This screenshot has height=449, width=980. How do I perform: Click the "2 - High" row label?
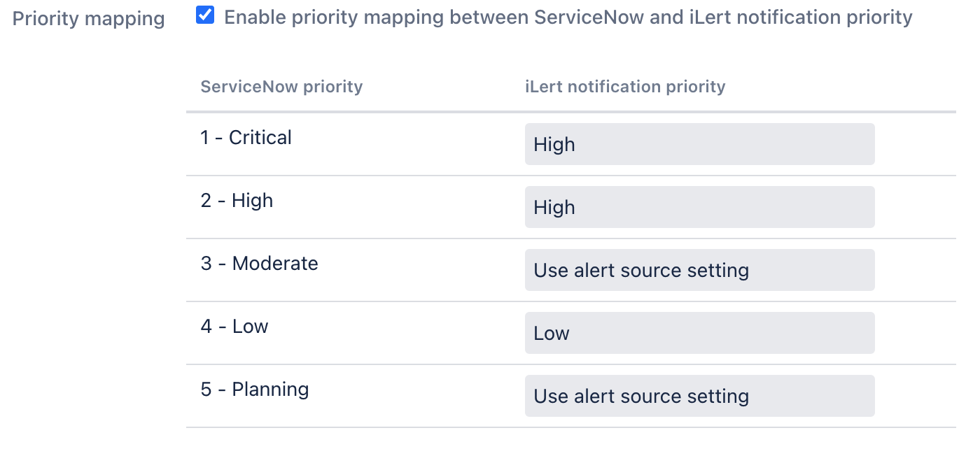[x=237, y=201]
